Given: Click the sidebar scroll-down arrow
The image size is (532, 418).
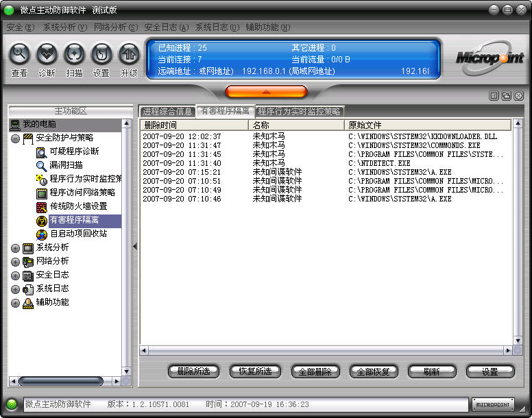Looking at the screenshot, I should click(127, 371).
